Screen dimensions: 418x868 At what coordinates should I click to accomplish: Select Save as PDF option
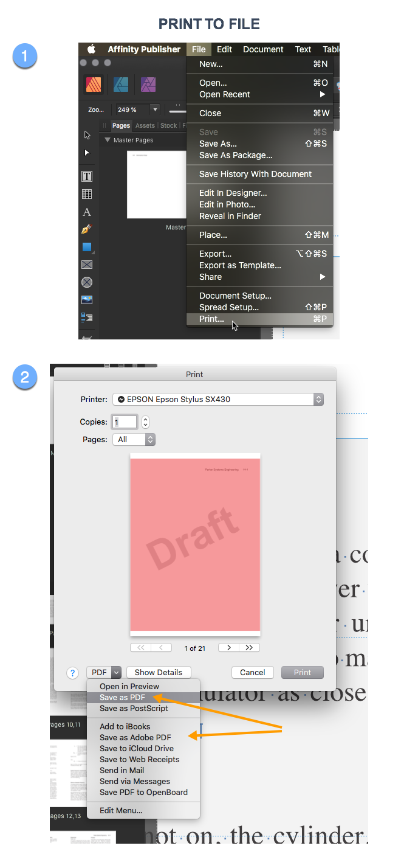(143, 697)
